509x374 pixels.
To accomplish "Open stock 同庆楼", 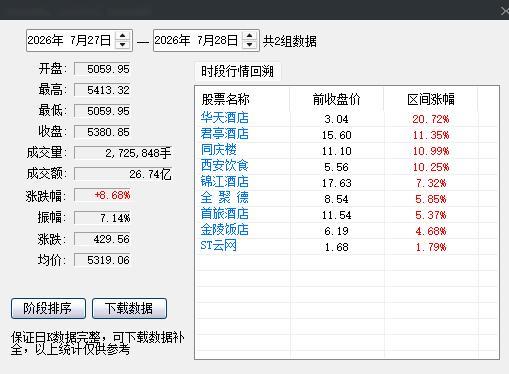I will pyautogui.click(x=219, y=150).
